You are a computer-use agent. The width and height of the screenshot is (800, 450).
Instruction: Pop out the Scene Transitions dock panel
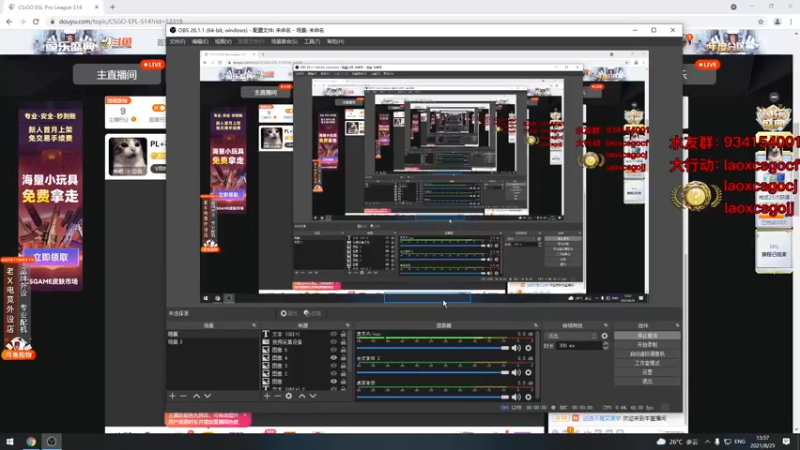click(x=606, y=326)
